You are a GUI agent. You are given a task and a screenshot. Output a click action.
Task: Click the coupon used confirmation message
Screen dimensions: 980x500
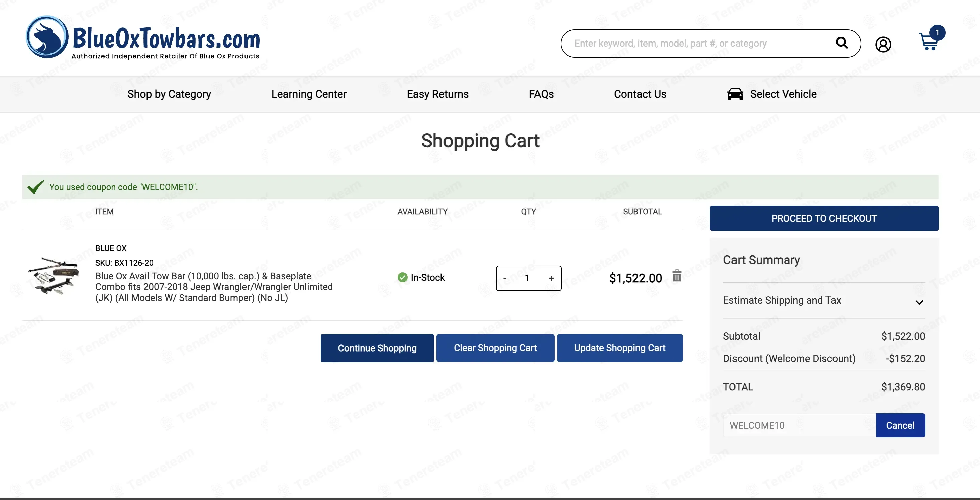pos(123,187)
